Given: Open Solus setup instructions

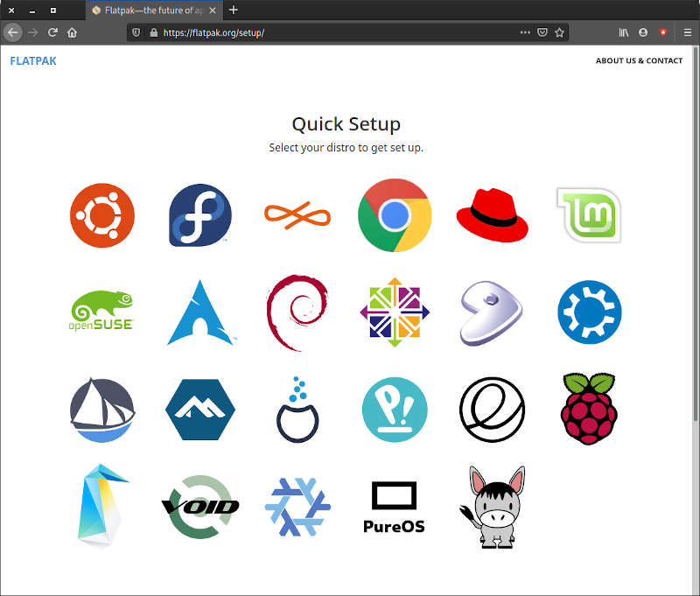Looking at the screenshot, I should (x=101, y=409).
